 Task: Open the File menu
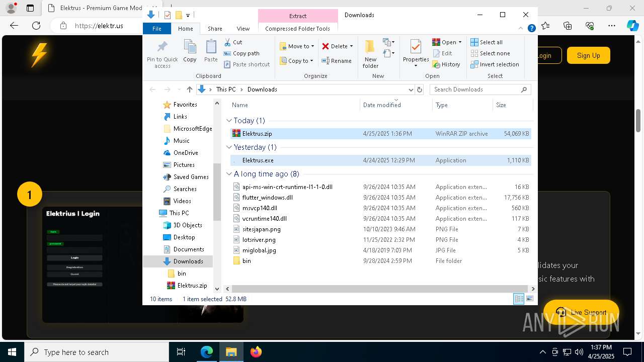157,29
